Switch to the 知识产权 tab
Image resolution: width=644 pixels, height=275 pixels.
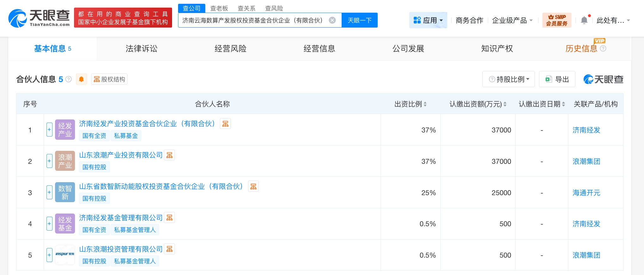coord(497,48)
